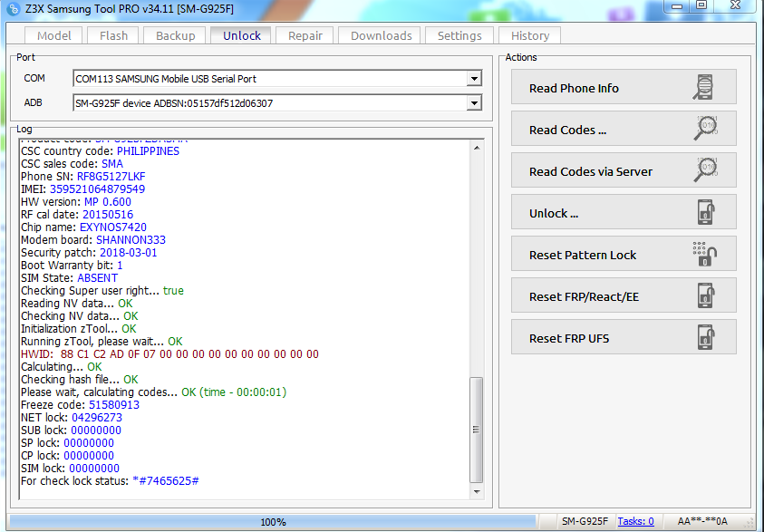
Task: Click the *#7465625# lock status code
Action: pos(166,481)
